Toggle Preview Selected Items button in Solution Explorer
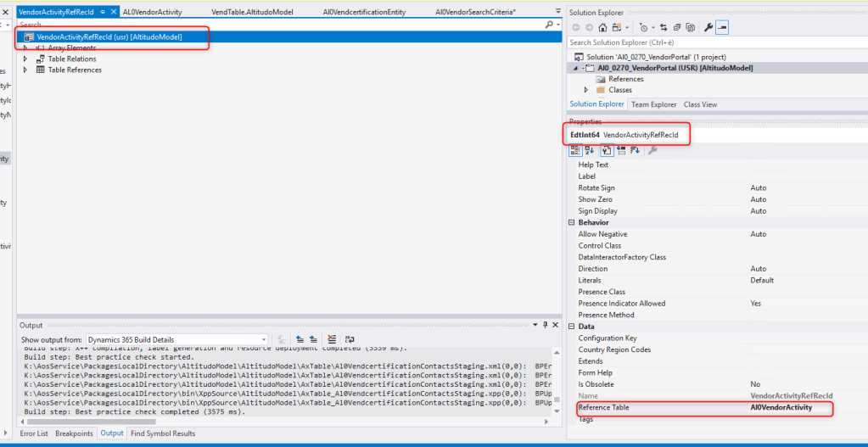Viewport: 868px width, 447px height. 721,28
